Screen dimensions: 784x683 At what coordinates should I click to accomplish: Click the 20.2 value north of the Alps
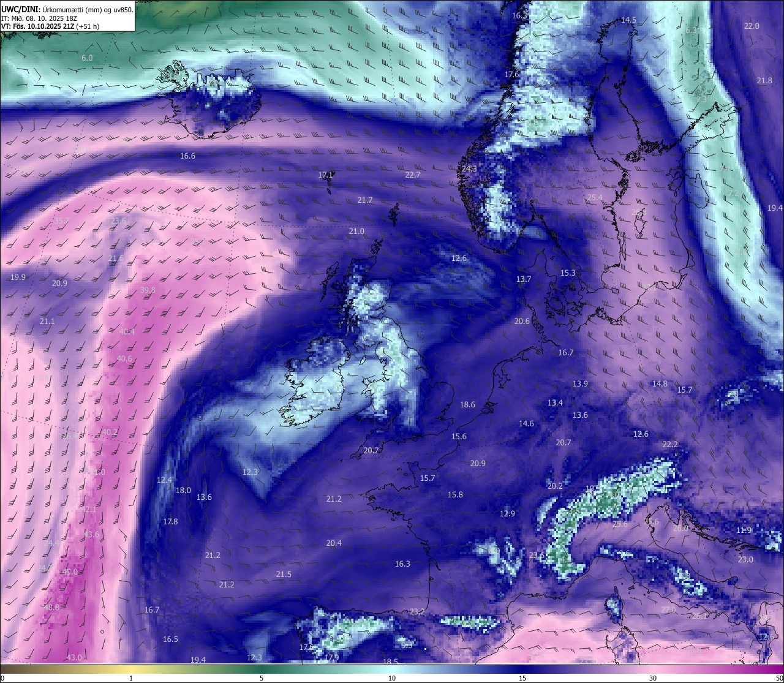(554, 486)
